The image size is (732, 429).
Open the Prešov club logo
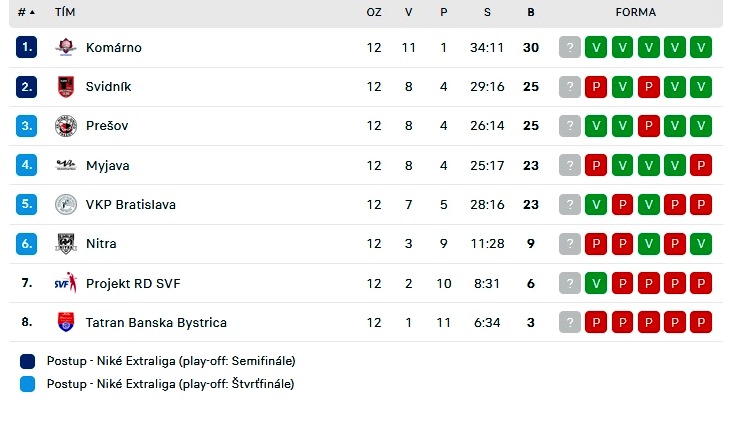click(x=66, y=126)
